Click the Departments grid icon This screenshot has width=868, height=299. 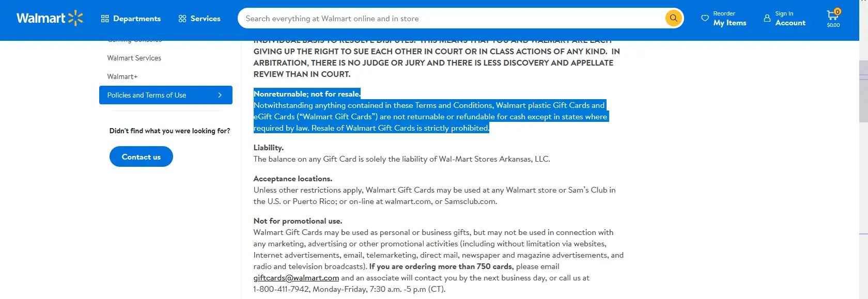click(105, 19)
